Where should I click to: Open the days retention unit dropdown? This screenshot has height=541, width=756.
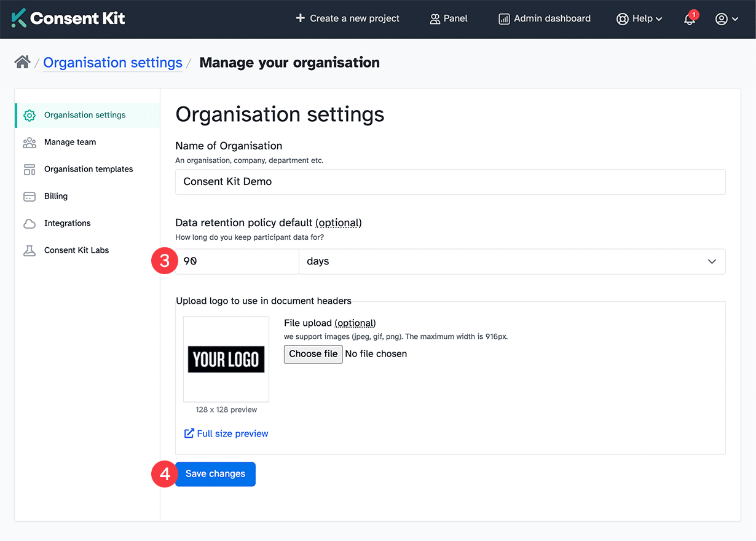pos(511,261)
